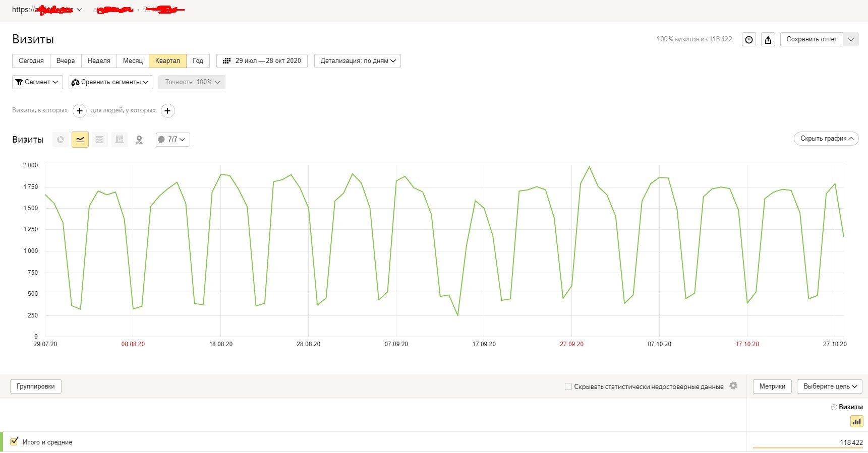This screenshot has width=868, height=453.
Task: Select the Квартал period tab
Action: (x=167, y=61)
